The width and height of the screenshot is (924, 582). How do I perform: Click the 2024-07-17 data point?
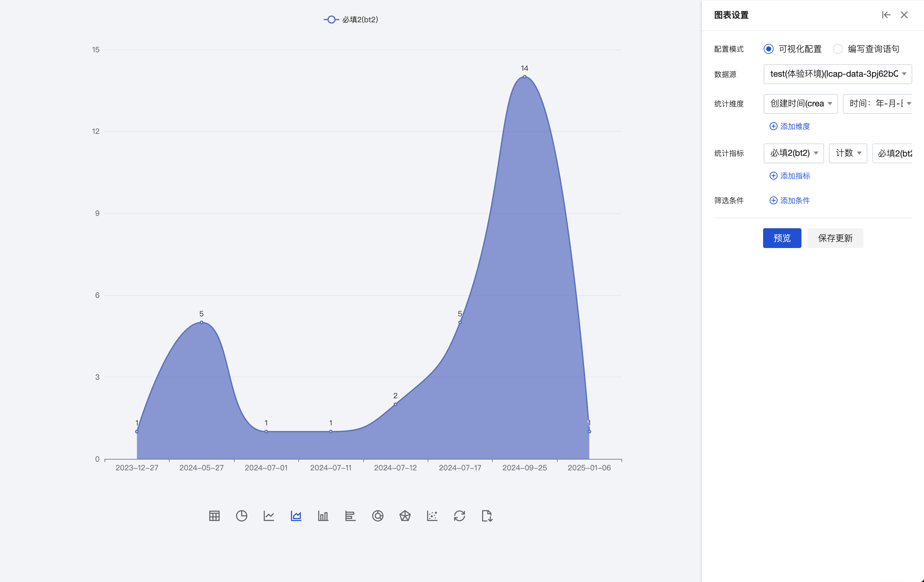tap(460, 323)
